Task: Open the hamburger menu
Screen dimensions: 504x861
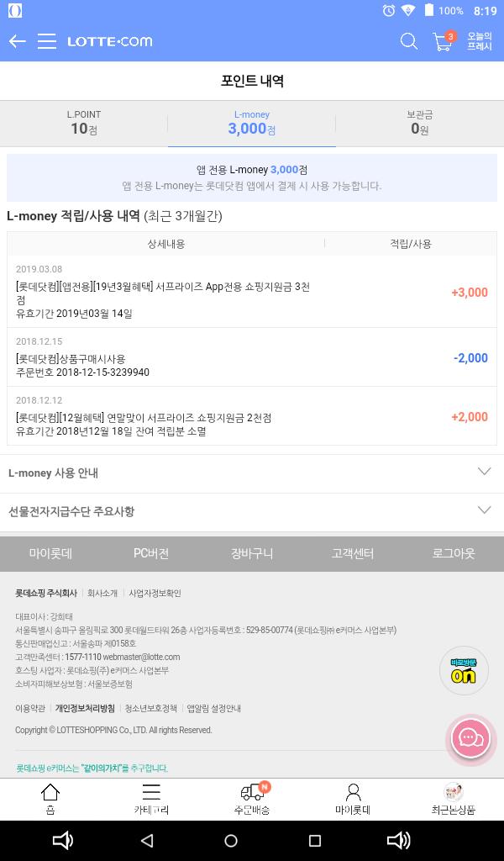Action: click(47, 41)
